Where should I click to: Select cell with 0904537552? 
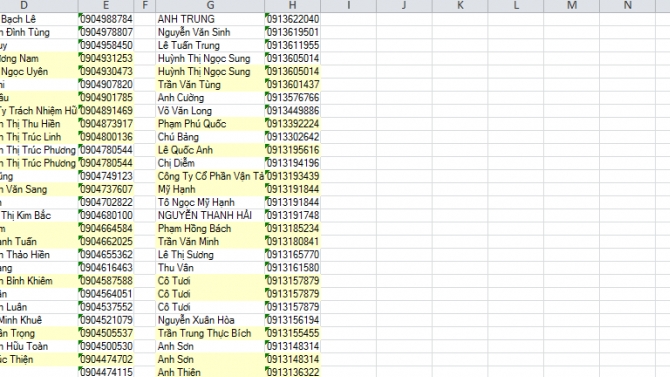[x=106, y=307]
